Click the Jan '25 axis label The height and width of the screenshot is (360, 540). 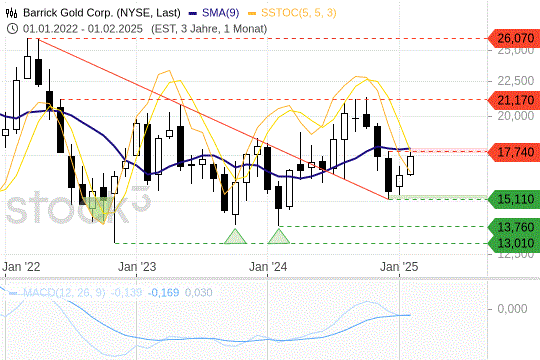tap(399, 267)
